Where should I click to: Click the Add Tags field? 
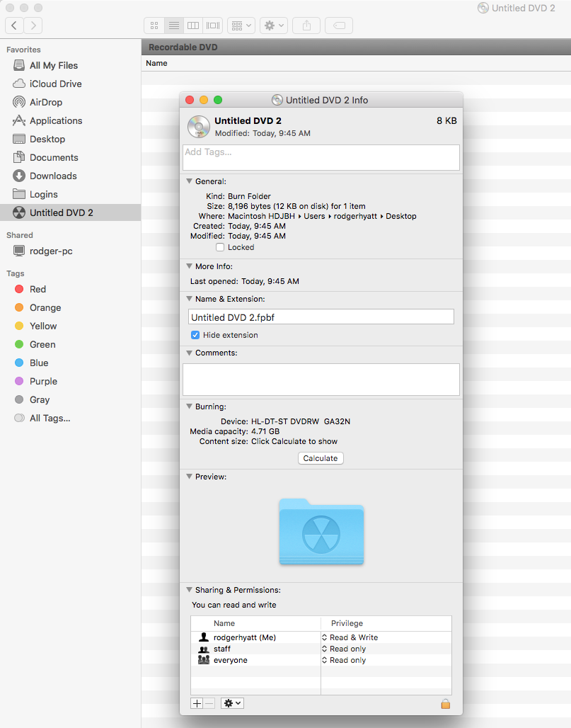pyautogui.click(x=321, y=157)
